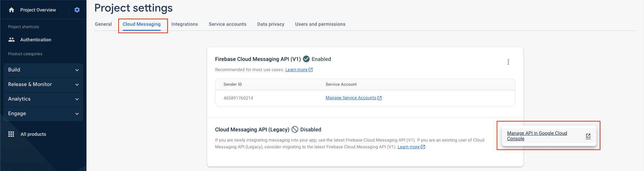Open the three-dot menu for FCM API V1
The height and width of the screenshot is (171, 644).
click(508, 62)
